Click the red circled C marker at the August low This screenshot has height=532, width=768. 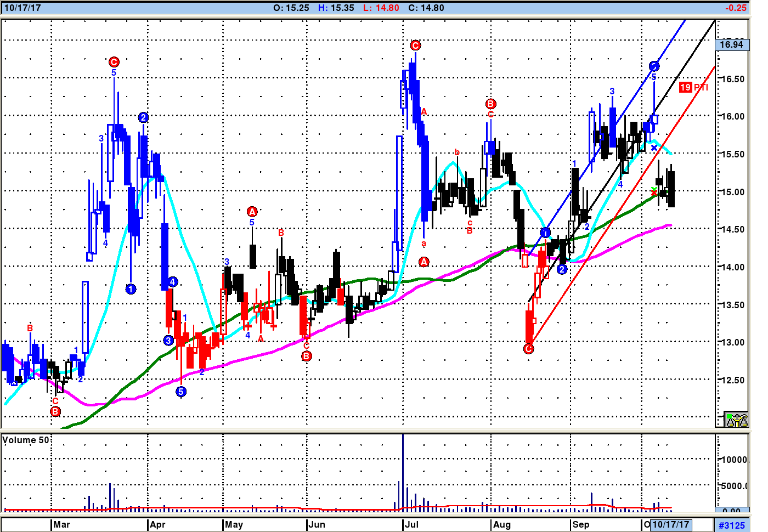pyautogui.click(x=528, y=349)
